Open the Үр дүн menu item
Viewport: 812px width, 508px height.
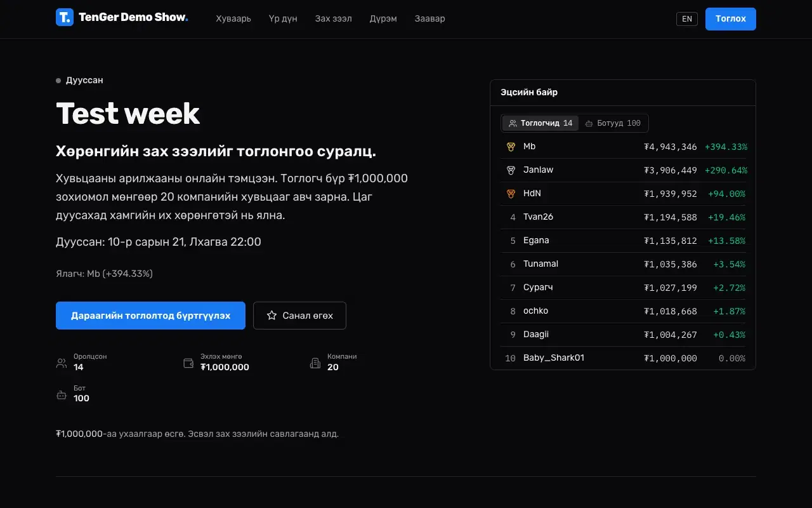(x=283, y=18)
